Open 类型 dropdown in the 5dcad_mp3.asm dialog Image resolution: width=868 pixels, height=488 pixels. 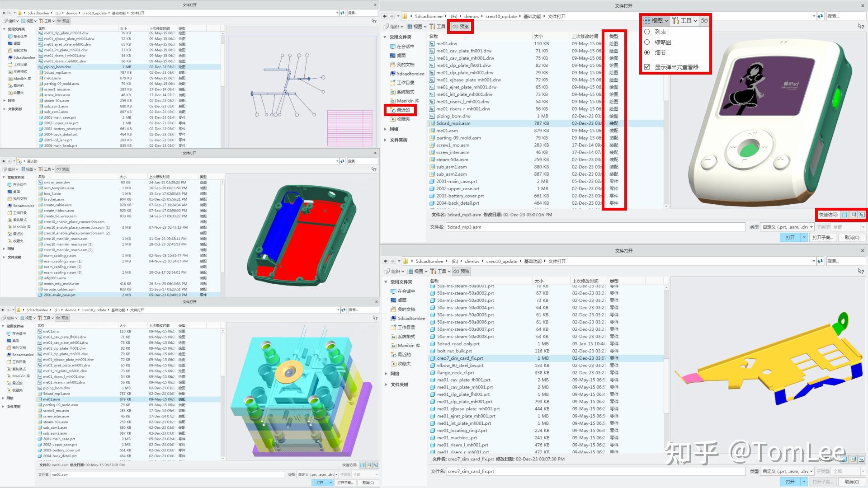(x=811, y=227)
